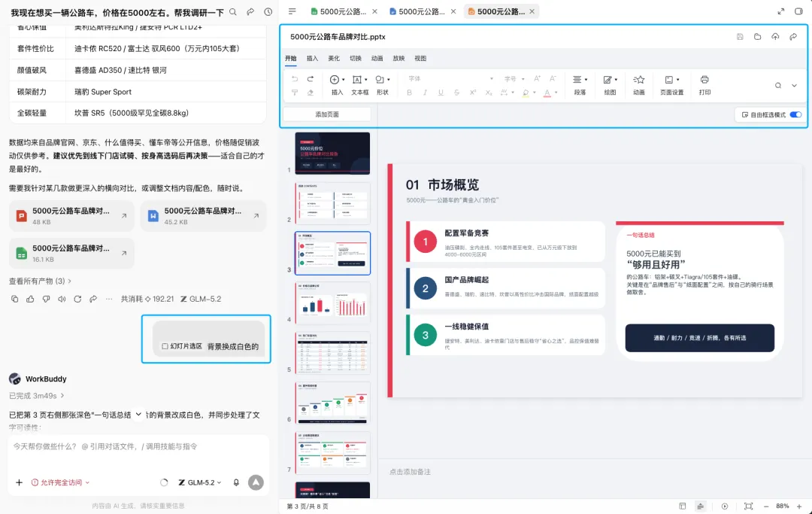The width and height of the screenshot is (812, 514).
Task: Click the expand fullscreen arrows icon
Action: (x=781, y=11)
